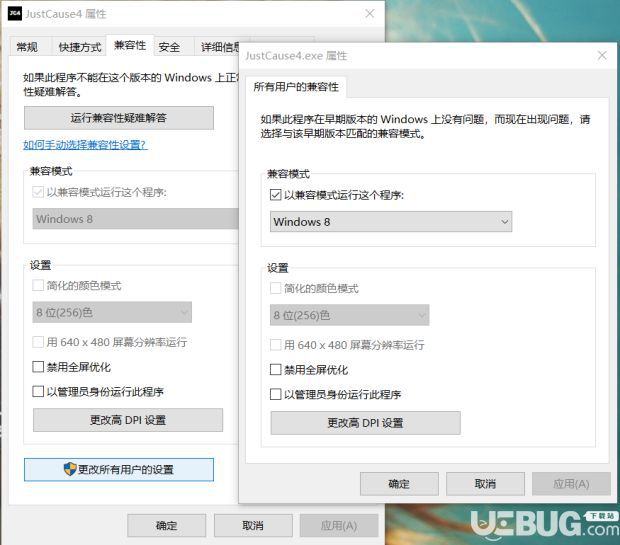Click the JC4 app icon in JustCause4 title bar
The width and height of the screenshot is (620, 545).
click(x=15, y=13)
